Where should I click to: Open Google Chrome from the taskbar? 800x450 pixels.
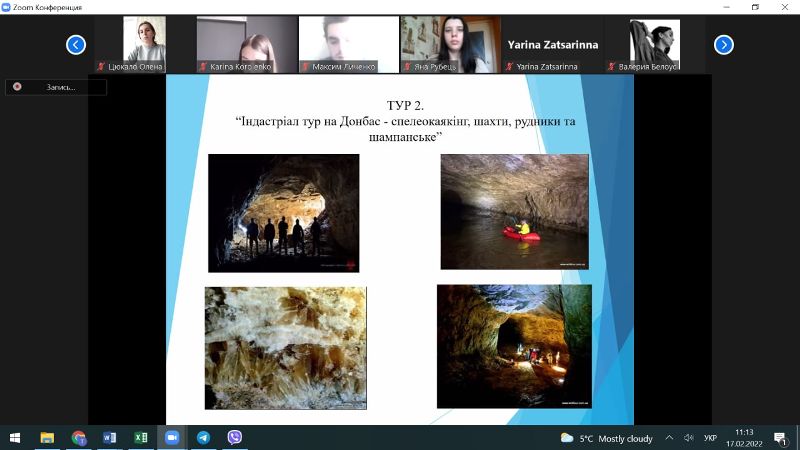pos(79,438)
